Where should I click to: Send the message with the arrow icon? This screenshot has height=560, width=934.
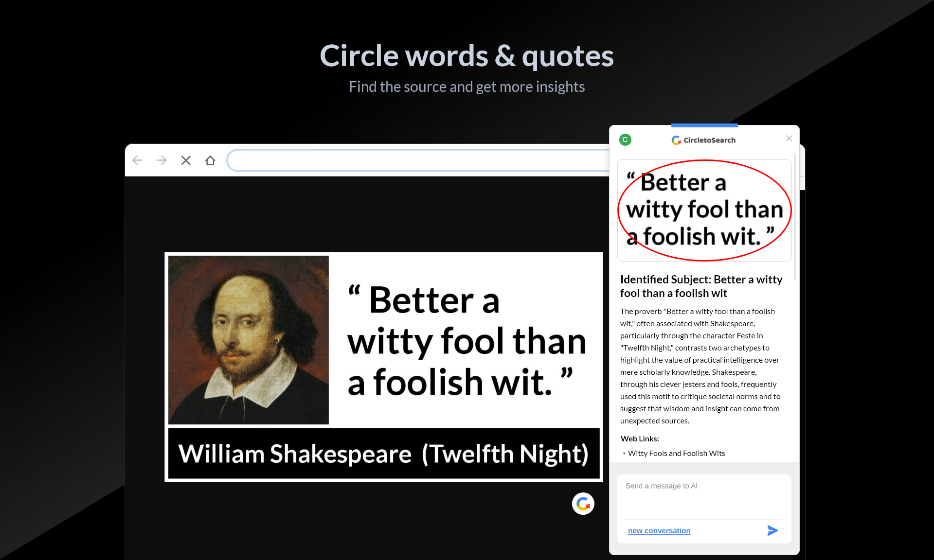tap(772, 530)
